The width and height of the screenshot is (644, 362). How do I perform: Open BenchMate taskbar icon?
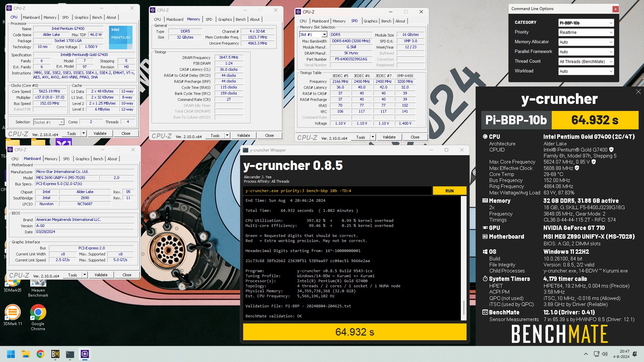click(55, 354)
